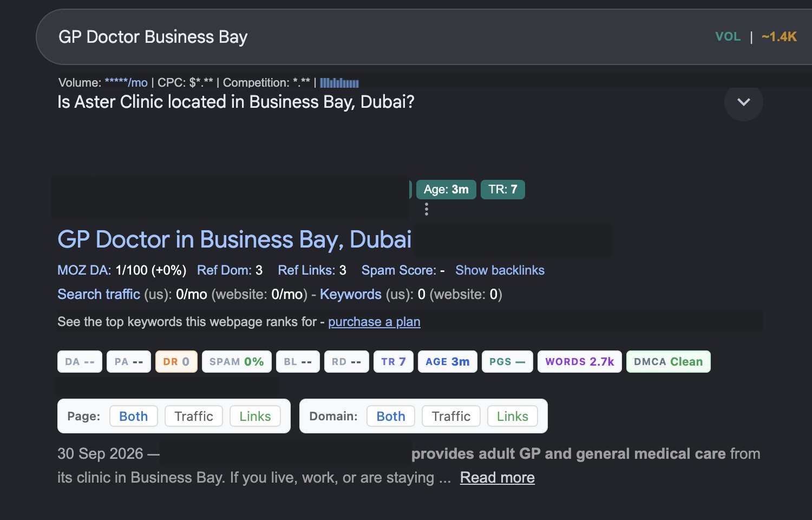This screenshot has width=812, height=520.
Task: Open the Keywords link
Action: pyautogui.click(x=351, y=294)
